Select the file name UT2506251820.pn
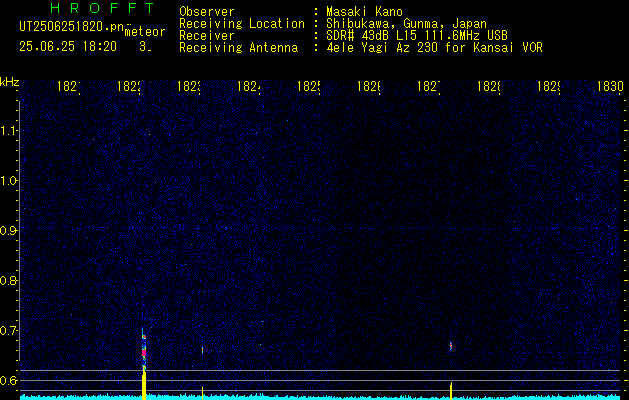 pyautogui.click(x=72, y=27)
